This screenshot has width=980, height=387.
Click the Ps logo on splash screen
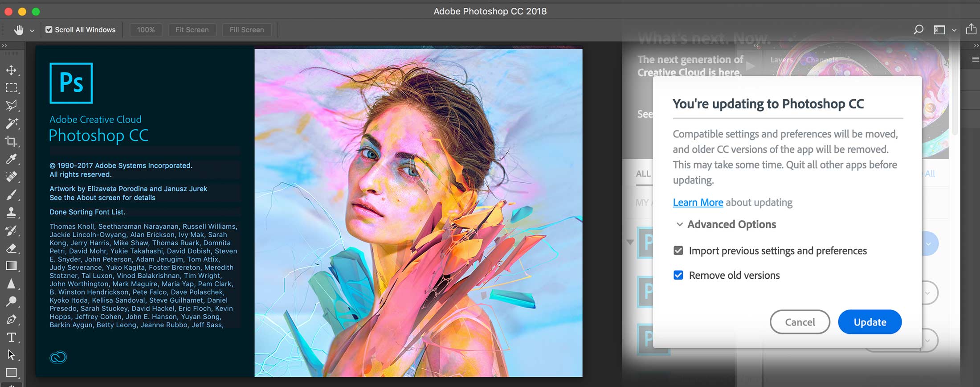(x=71, y=83)
